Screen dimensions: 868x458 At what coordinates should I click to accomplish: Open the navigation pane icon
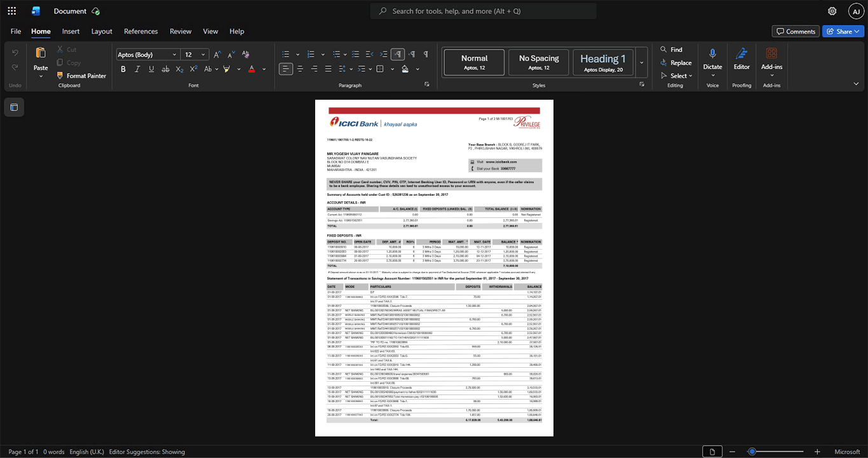click(14, 107)
